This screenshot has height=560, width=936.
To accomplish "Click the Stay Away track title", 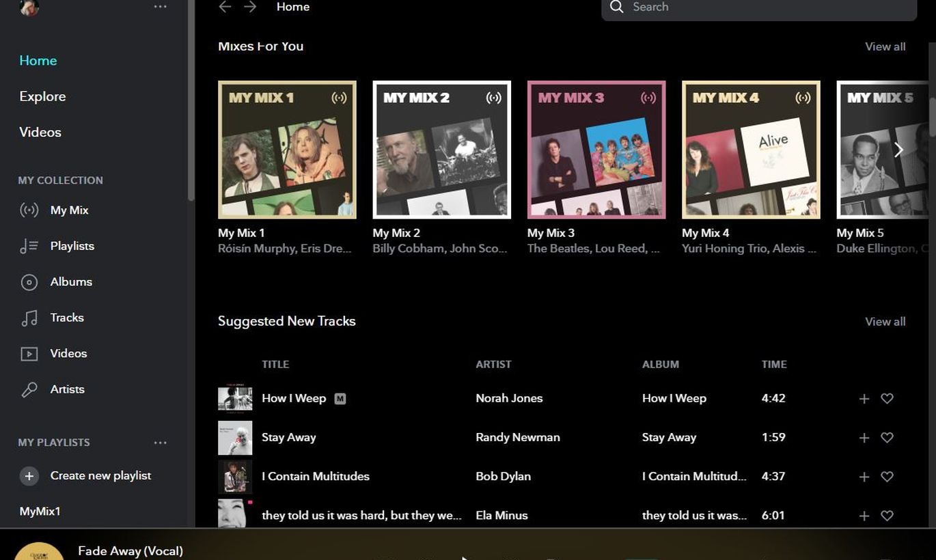I will tap(289, 437).
